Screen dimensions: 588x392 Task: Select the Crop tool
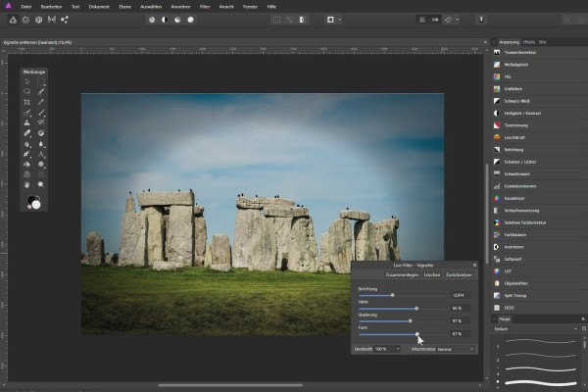[x=27, y=102]
